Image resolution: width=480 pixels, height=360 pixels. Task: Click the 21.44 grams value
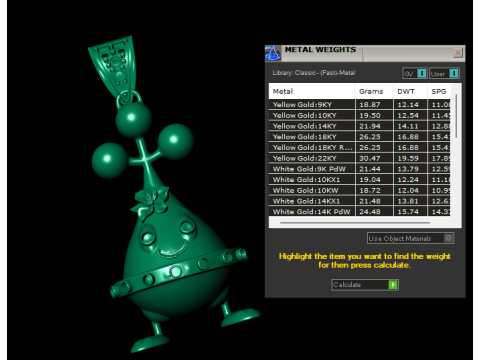(370, 169)
